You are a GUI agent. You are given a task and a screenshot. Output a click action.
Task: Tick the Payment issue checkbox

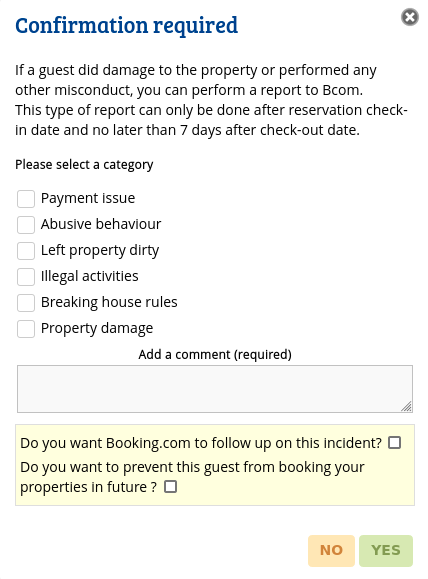[x=26, y=199]
